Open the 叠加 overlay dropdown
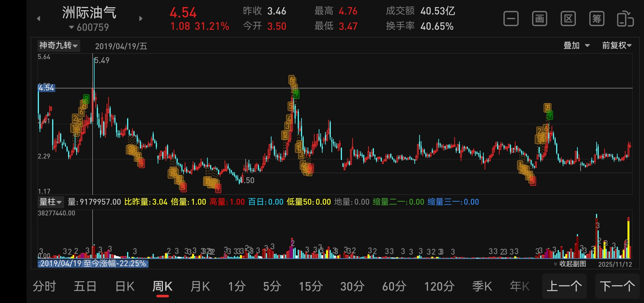The height and width of the screenshot is (303, 644). pyautogui.click(x=576, y=45)
